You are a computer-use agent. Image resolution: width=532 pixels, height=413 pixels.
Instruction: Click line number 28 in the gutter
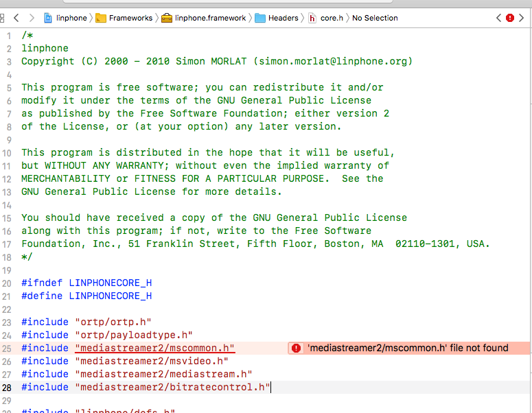coord(7,388)
